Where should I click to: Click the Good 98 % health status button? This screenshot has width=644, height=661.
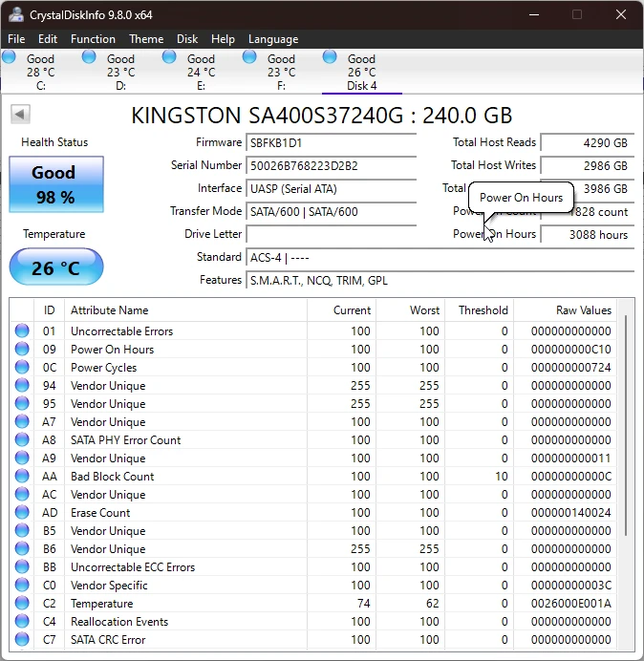56,184
